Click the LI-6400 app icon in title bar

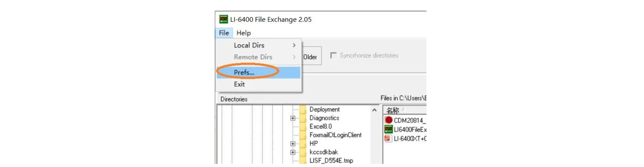[x=223, y=19]
